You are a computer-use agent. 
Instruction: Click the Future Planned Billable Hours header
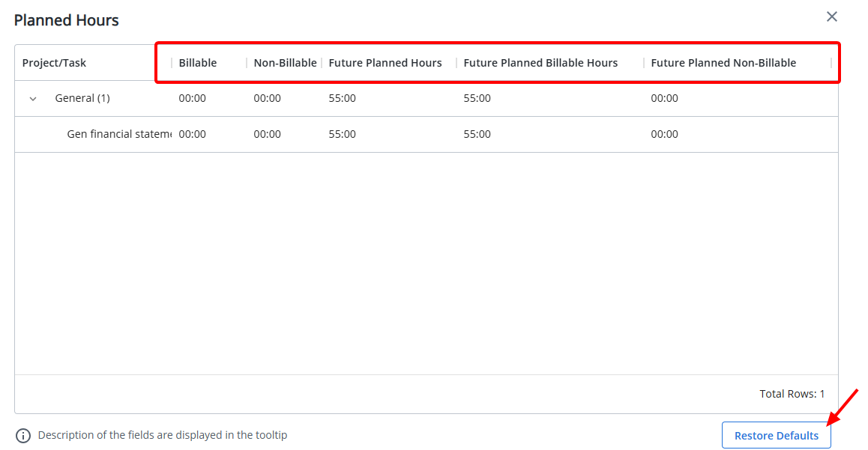[x=540, y=62]
